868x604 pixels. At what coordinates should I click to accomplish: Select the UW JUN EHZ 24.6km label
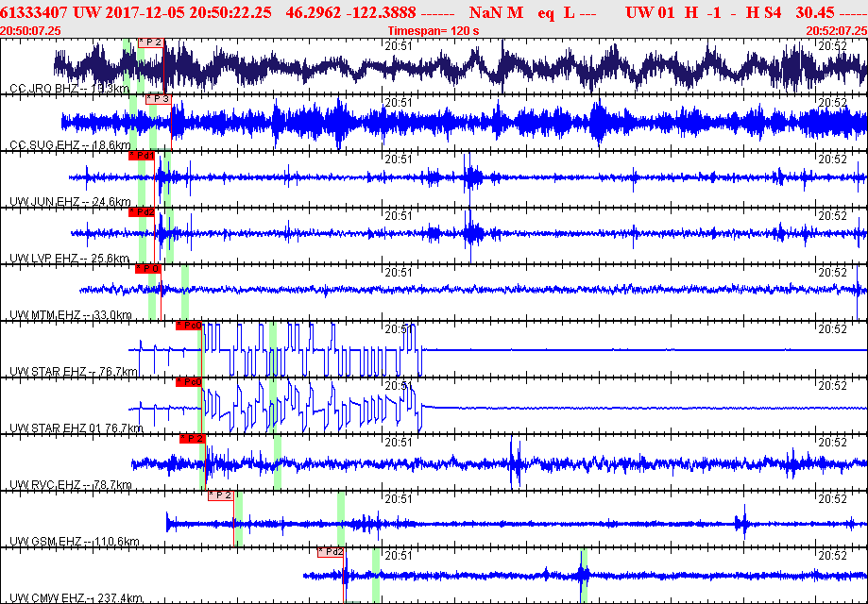click(x=70, y=202)
